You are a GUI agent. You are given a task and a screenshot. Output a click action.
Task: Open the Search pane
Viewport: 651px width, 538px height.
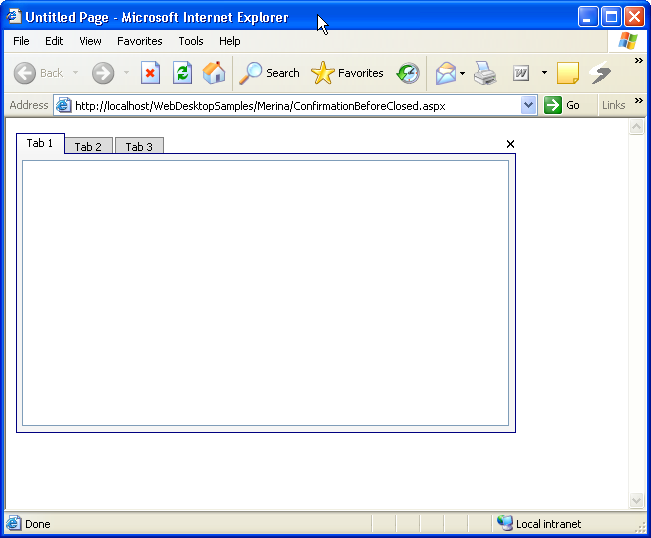269,73
